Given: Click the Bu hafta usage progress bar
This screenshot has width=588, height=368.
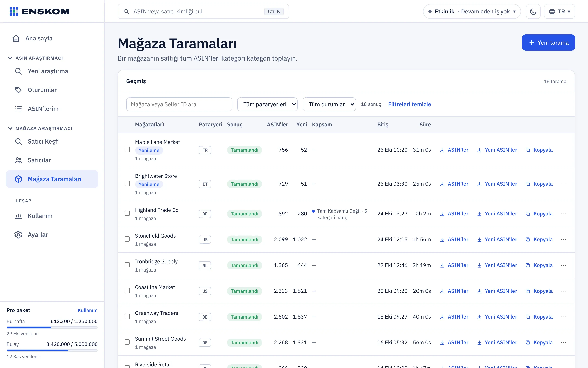Looking at the screenshot, I should (52, 327).
